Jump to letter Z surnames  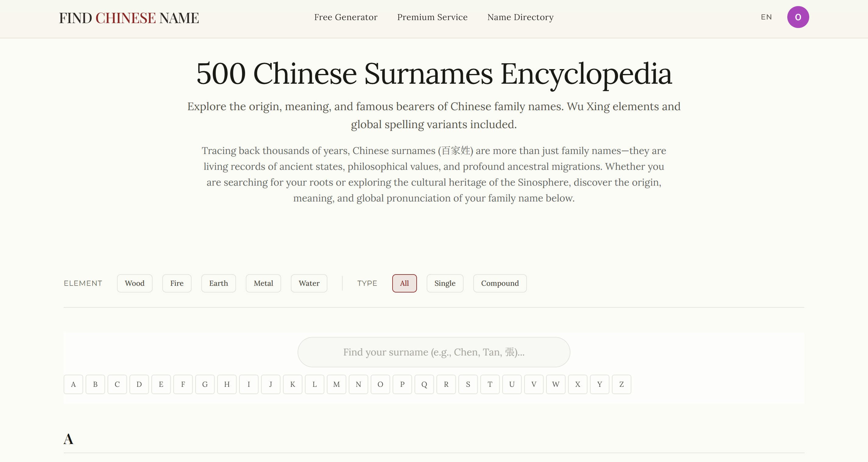pos(621,384)
